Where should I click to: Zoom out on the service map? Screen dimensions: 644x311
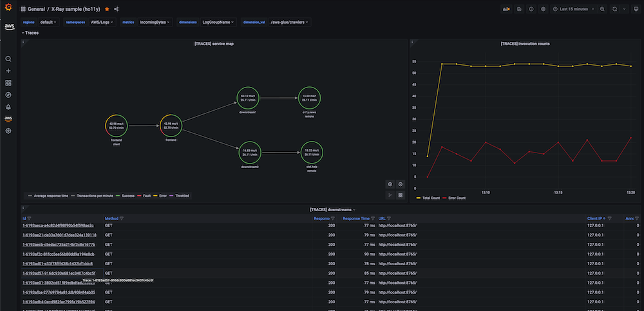click(x=401, y=184)
